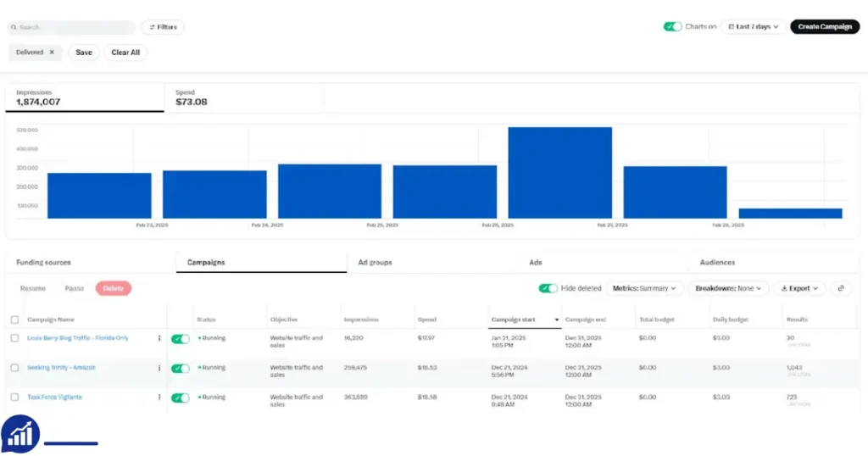Click the 16,220 impressions cell
Image resolution: width=868 pixels, height=456 pixels.
pos(353,338)
